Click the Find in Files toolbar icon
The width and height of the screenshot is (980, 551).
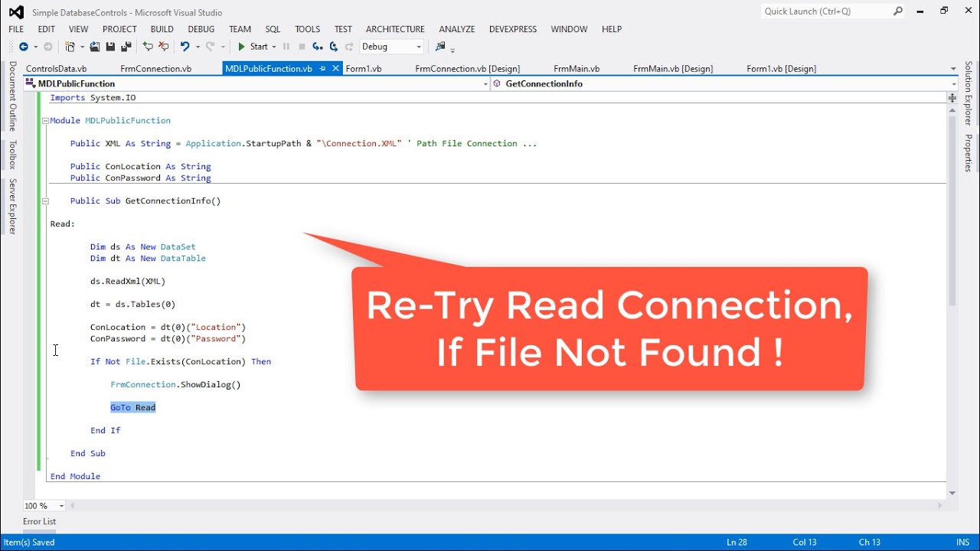click(440, 47)
